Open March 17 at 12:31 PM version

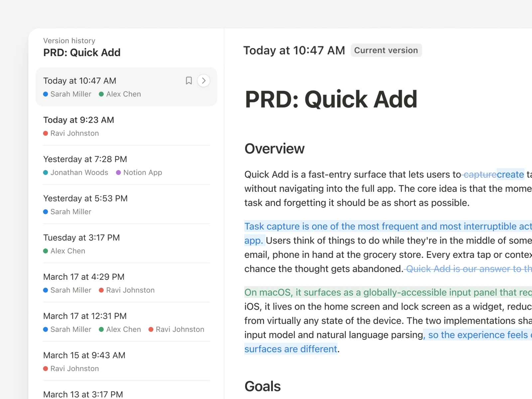(x=126, y=322)
